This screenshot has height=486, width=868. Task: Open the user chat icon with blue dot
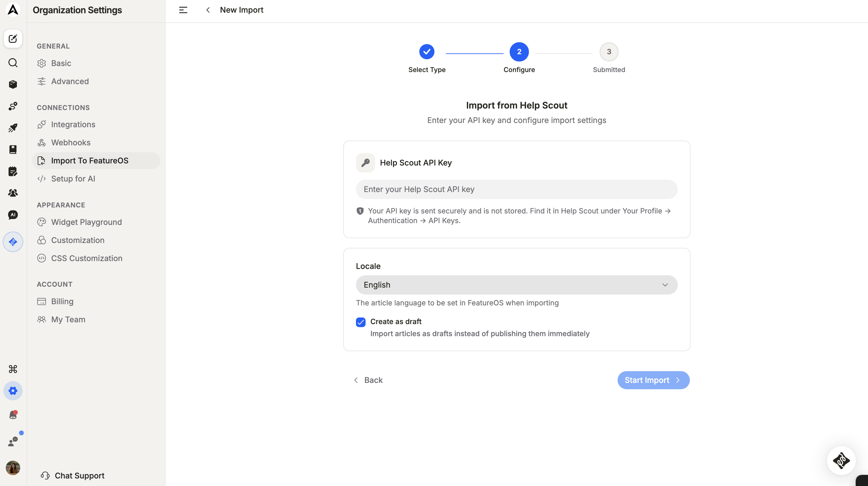(13, 441)
